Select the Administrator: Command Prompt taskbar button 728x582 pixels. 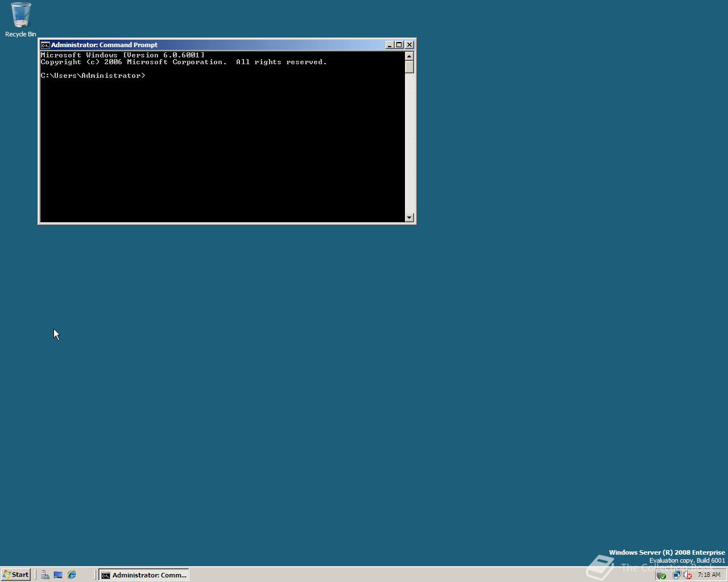(x=144, y=575)
